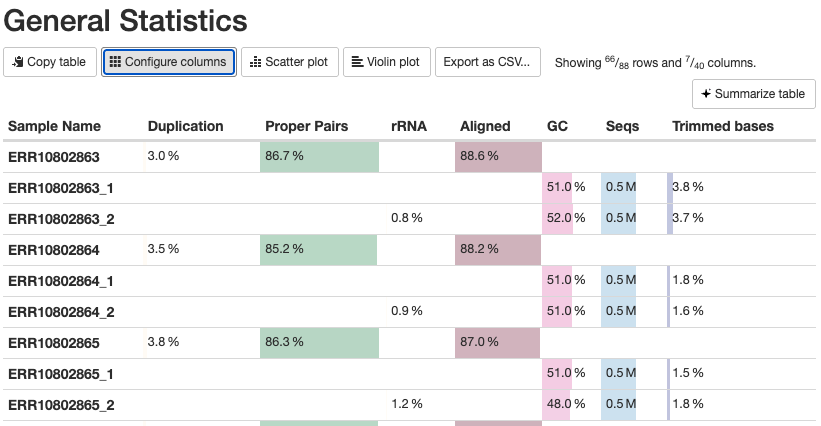Screen dimensions: 821x426
Task: Click the 3.8% Trimmed bases cell
Action: tap(688, 187)
